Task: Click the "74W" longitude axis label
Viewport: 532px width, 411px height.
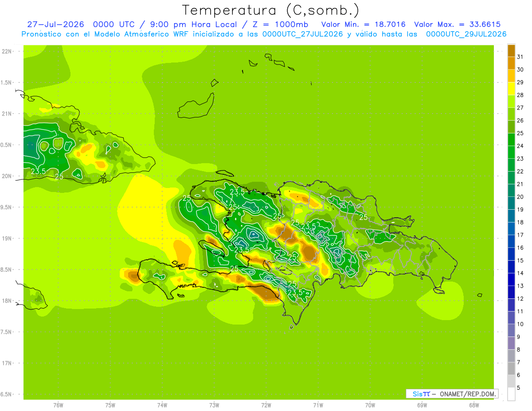Action: pyautogui.click(x=162, y=405)
